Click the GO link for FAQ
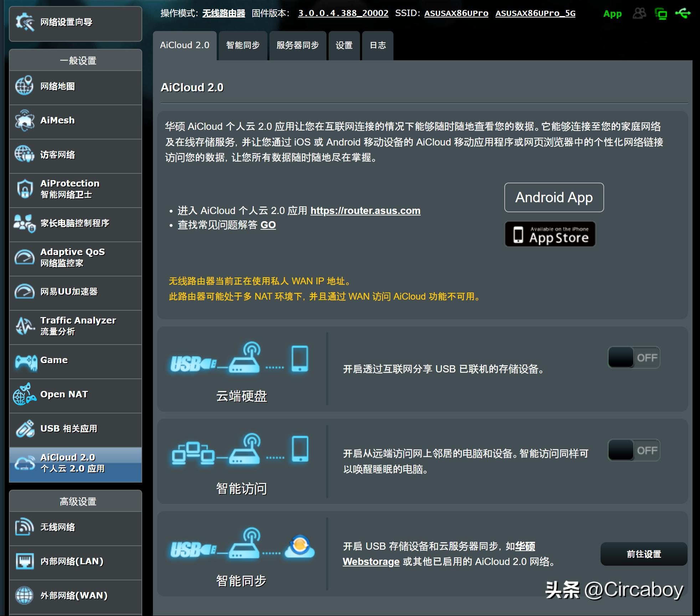This screenshot has height=616, width=700. point(268,225)
